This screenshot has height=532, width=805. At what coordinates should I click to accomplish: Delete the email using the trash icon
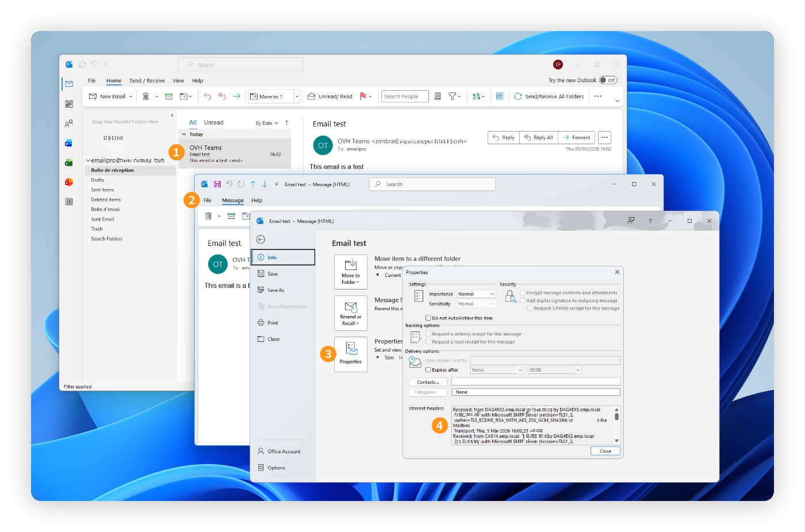[147, 96]
